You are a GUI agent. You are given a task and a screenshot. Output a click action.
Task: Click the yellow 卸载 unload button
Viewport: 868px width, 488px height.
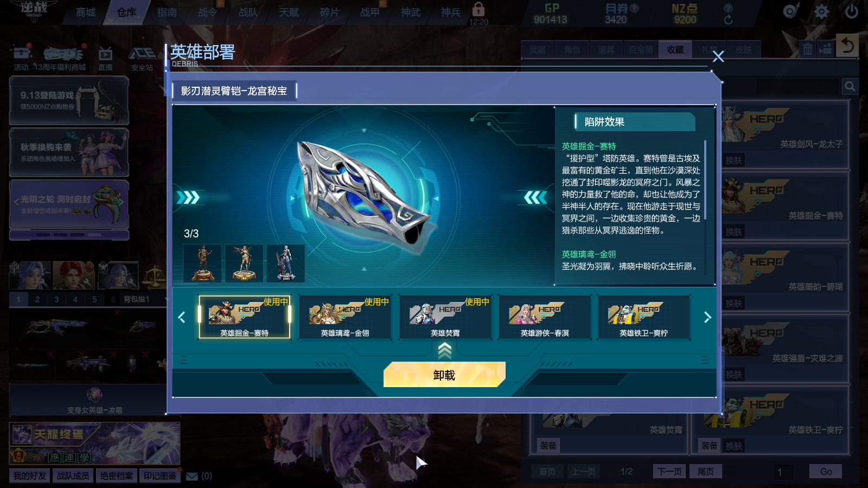coord(444,375)
